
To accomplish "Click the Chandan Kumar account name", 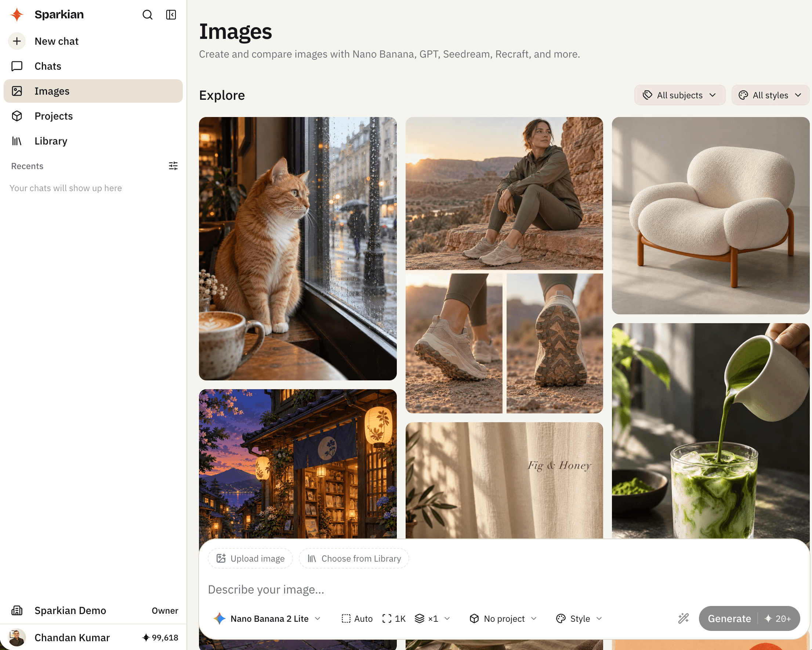I will (72, 638).
